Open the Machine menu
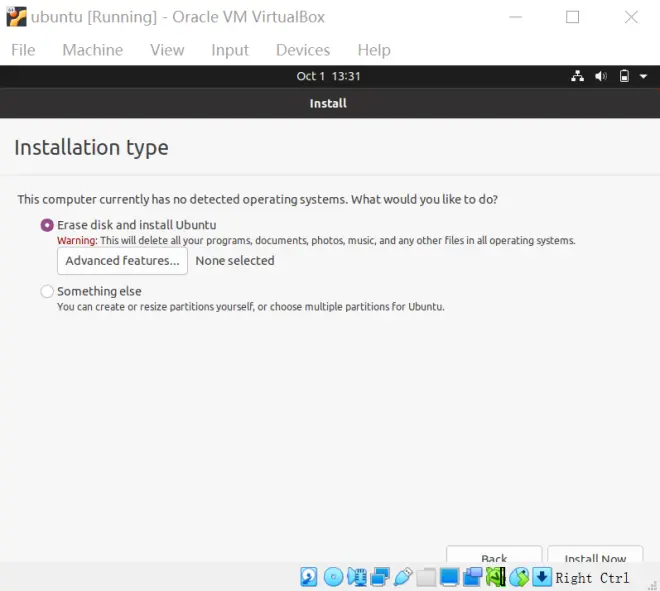The height and width of the screenshot is (591, 660). tap(93, 50)
